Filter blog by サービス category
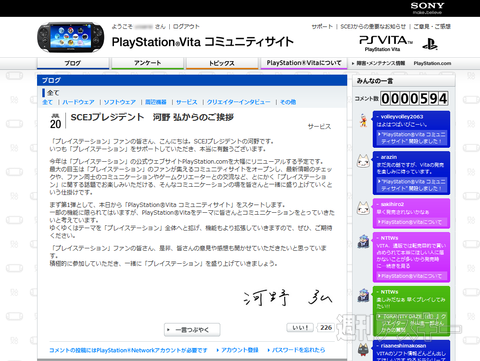This screenshot has height=361, width=480. [187, 102]
